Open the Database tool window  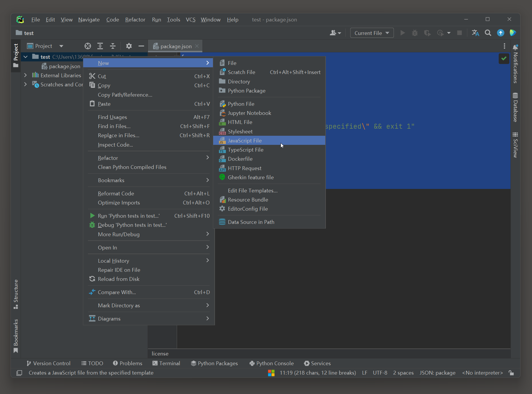coord(515,107)
